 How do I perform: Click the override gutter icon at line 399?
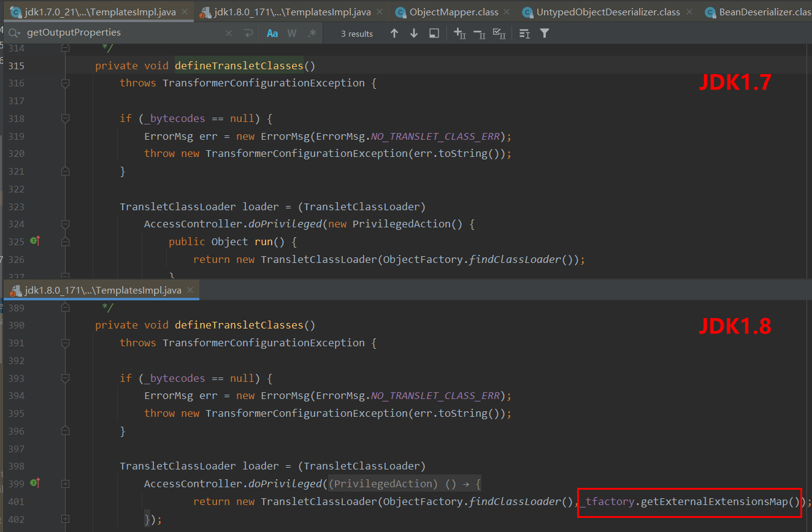(x=35, y=484)
